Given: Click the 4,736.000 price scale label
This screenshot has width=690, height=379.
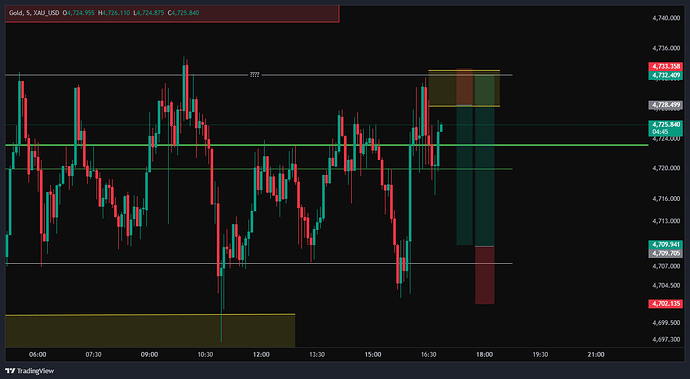Looking at the screenshot, I should pos(666,48).
